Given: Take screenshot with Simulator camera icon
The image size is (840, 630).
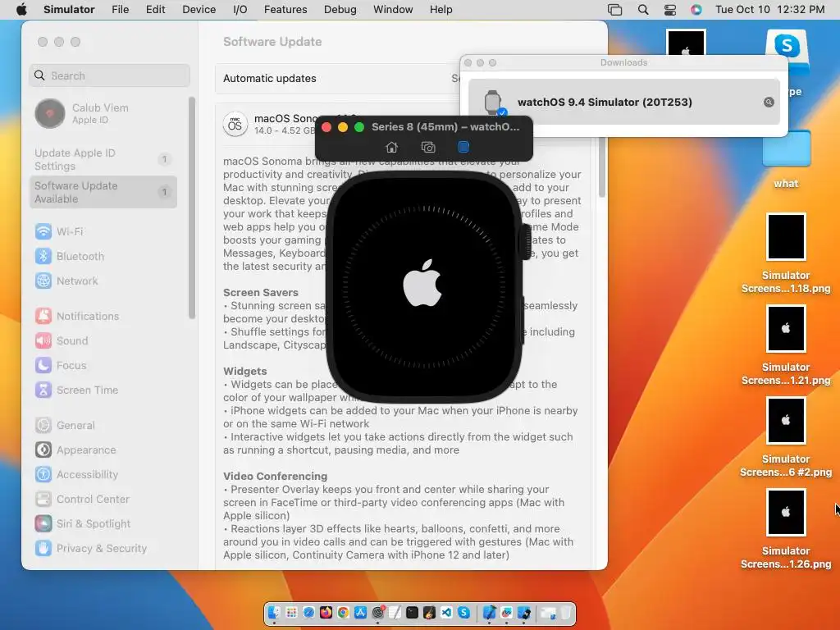Looking at the screenshot, I should [x=428, y=147].
